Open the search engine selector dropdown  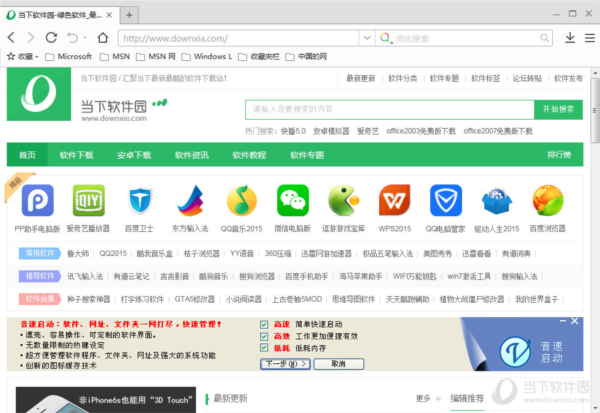[x=386, y=38]
